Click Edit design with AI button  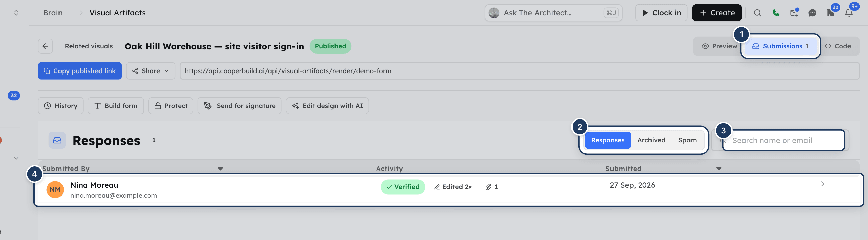click(327, 106)
